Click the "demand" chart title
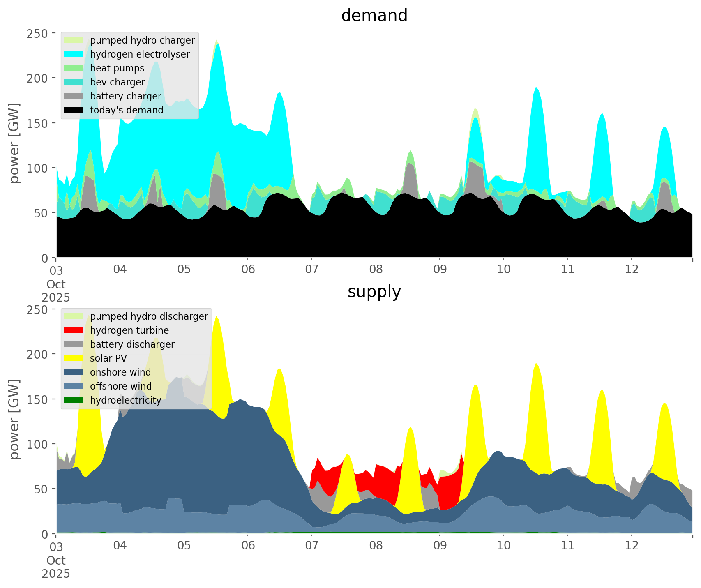 374,16
